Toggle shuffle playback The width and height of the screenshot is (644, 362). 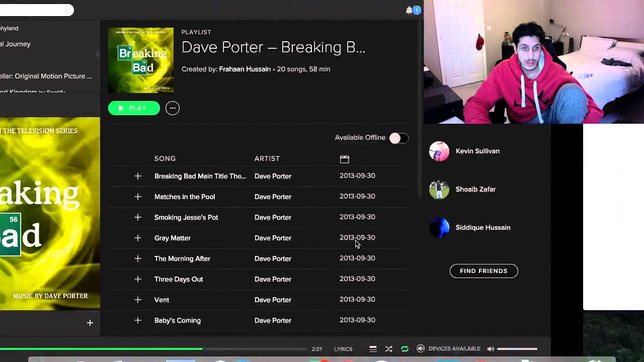389,349
